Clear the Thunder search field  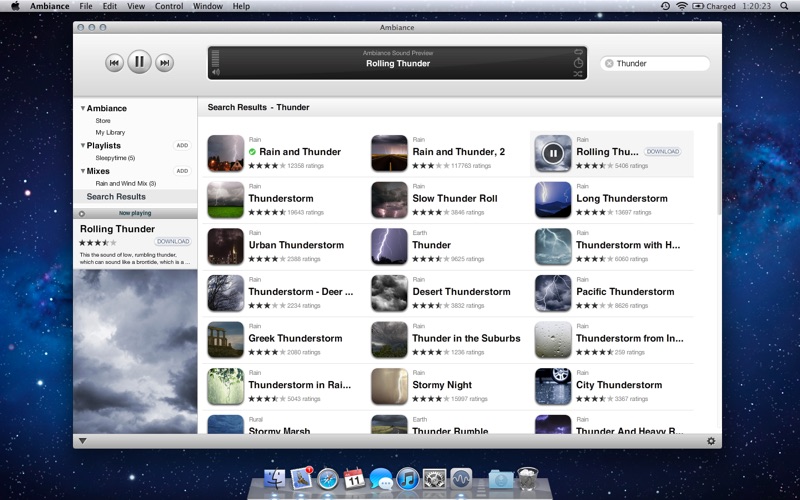click(609, 63)
